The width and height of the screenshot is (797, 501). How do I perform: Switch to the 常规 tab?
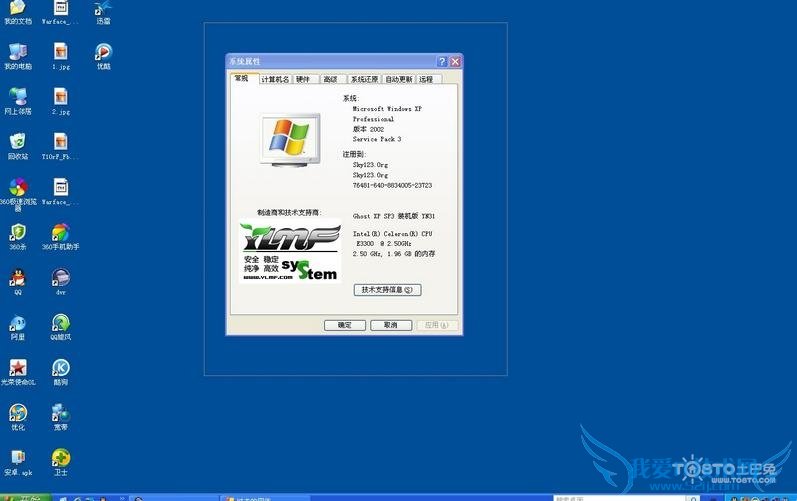[x=242, y=78]
